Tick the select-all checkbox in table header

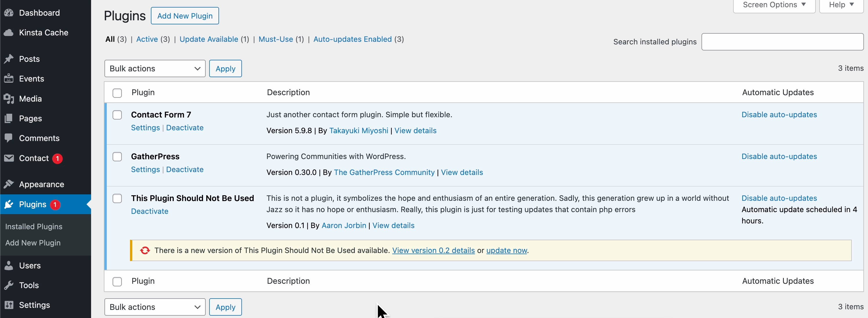pos(117,93)
